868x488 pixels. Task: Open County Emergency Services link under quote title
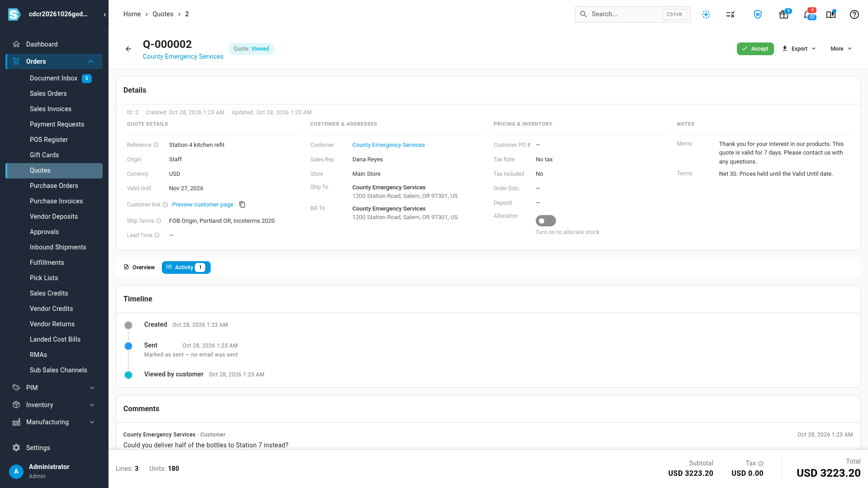click(x=183, y=56)
